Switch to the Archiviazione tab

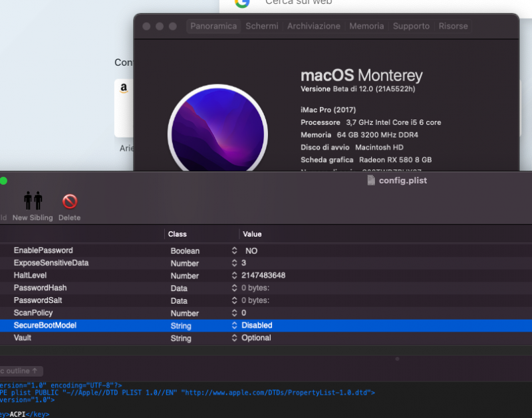point(313,26)
